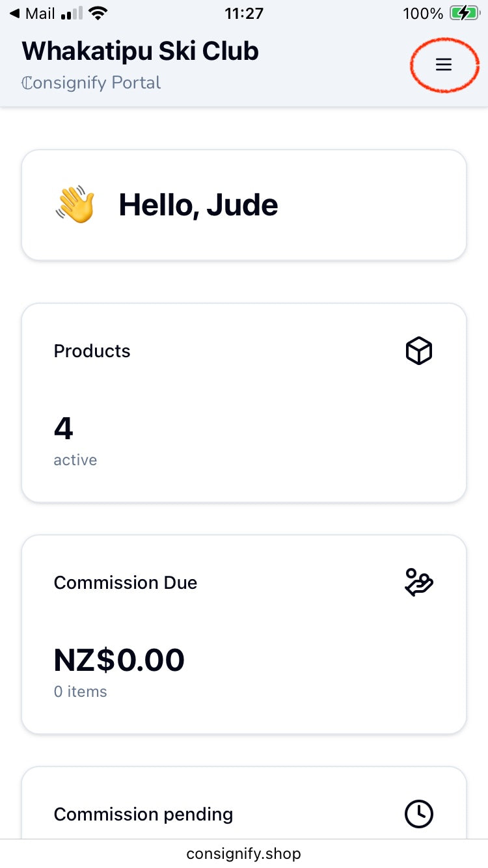Screen dimensions: 488x868
Task: Tap the "0 items" label
Action: (x=80, y=692)
